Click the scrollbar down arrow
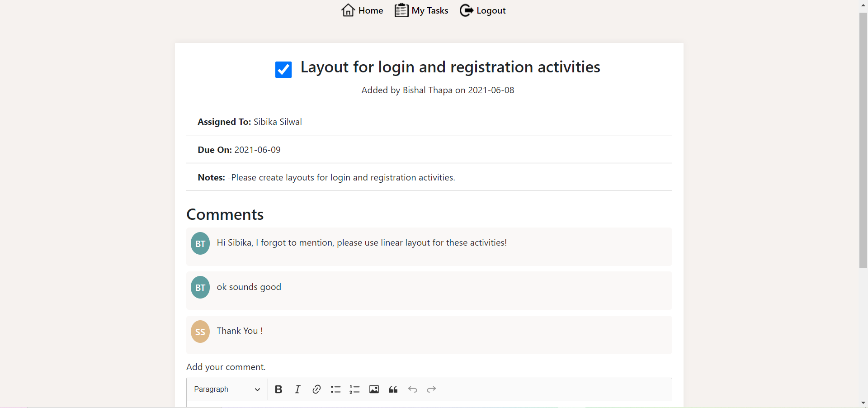Image resolution: width=868 pixels, height=408 pixels. 863,403
